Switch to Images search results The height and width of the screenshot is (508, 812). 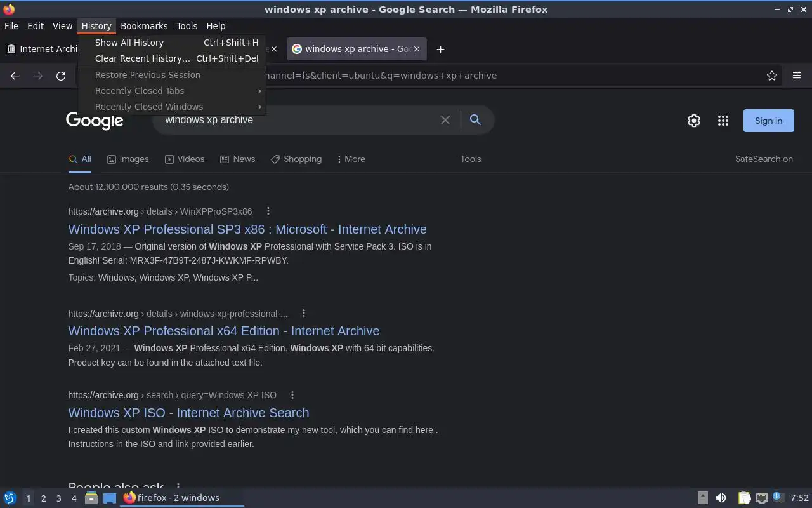coord(128,159)
